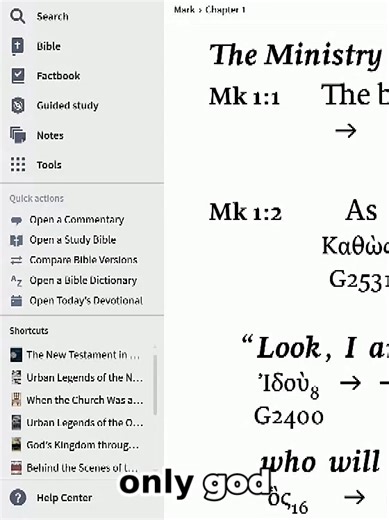The width and height of the screenshot is (389, 520).
Task: Select the Tools menu label
Action: [x=49, y=165]
